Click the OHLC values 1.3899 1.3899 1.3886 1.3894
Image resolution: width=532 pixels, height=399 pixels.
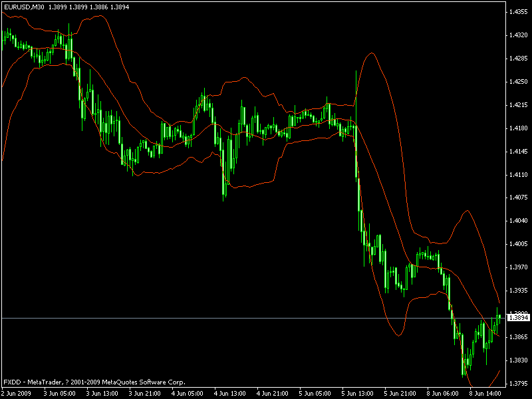pos(89,7)
